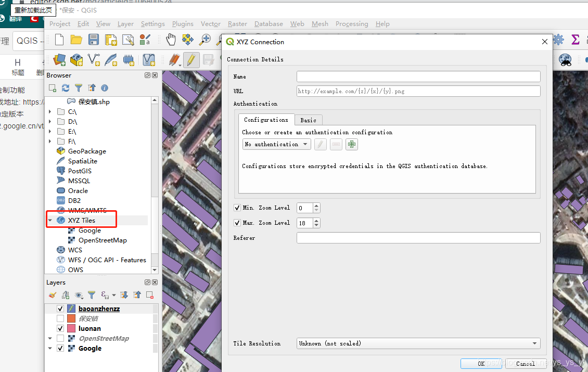
Task: Click Collapse All icon in Browser panel
Action: [92, 88]
